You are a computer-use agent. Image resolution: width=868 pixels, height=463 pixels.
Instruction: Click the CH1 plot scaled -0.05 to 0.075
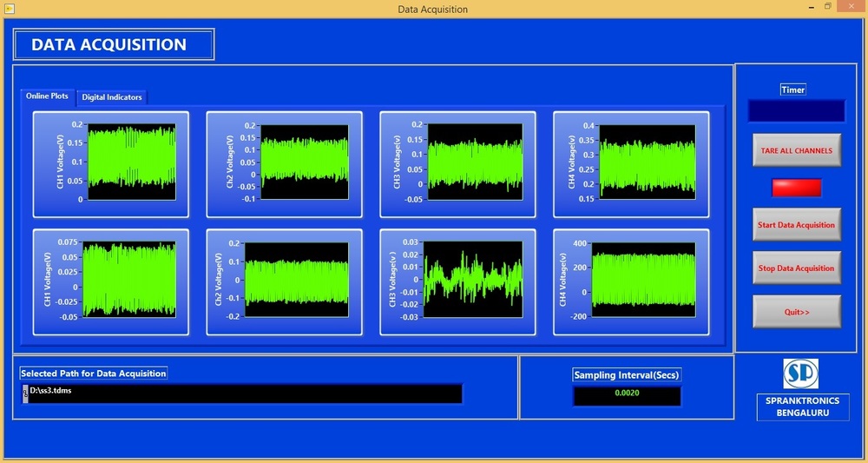point(128,280)
